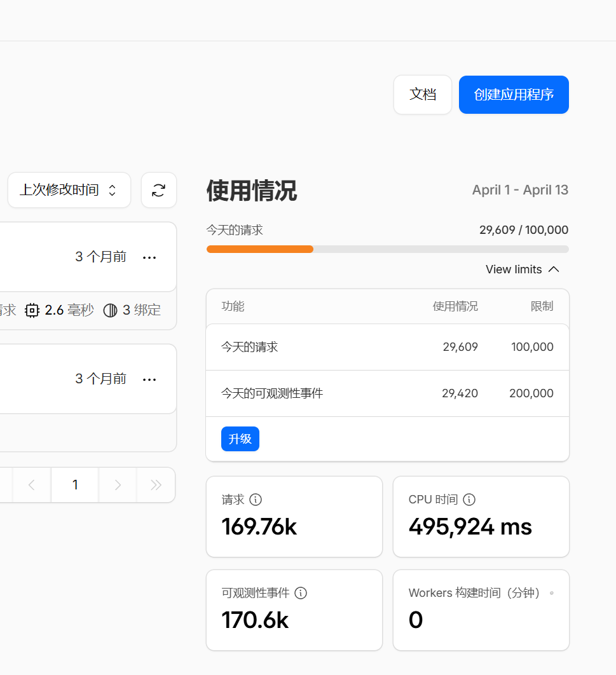Click the 29,609 / 100,000 usage text

point(524,230)
